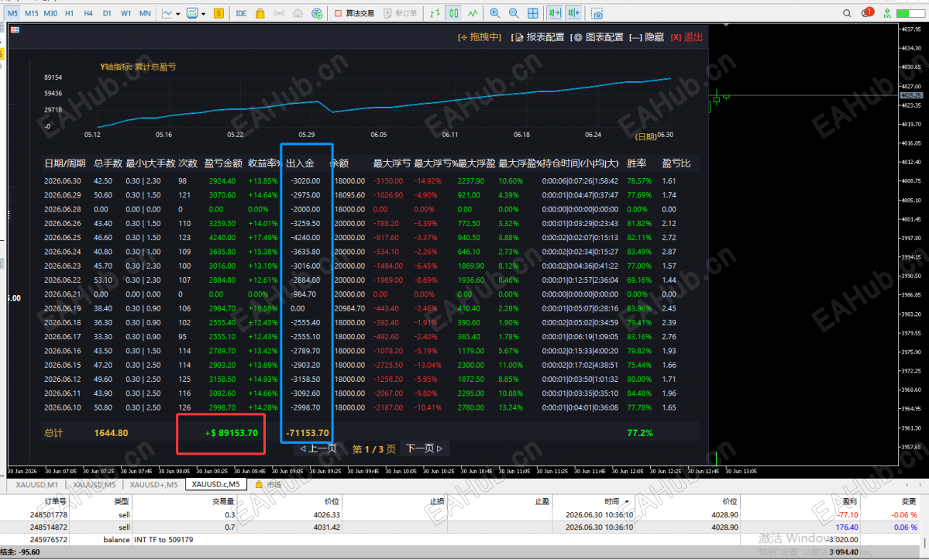
Task: Select the H4 timeframe
Action: [88, 13]
